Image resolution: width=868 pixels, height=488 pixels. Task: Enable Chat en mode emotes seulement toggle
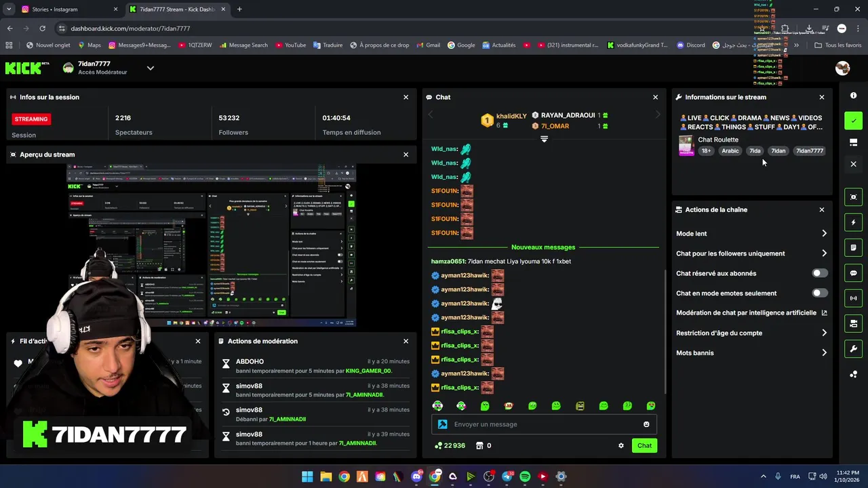coord(820,293)
